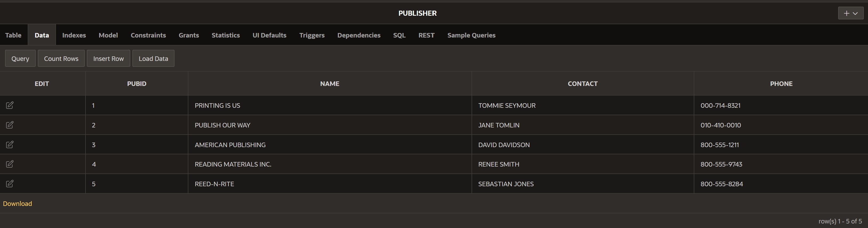Download the table data
The height and width of the screenshot is (228, 868).
[x=18, y=204]
